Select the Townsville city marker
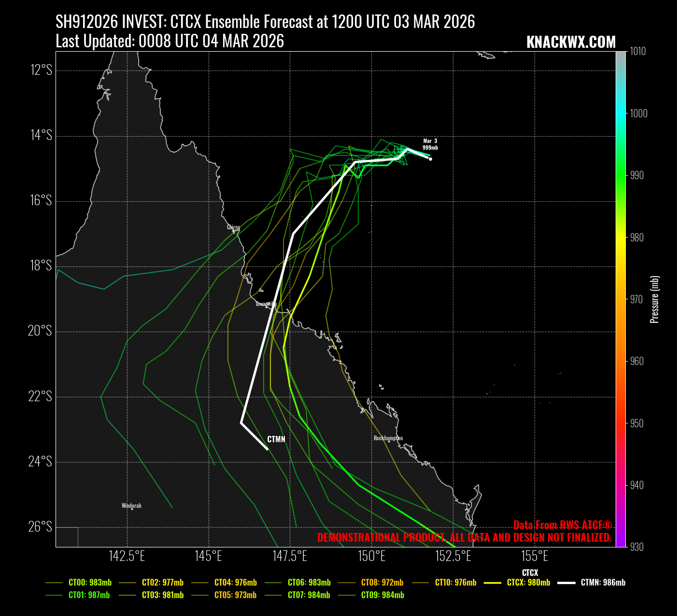Viewport: 677px width, 616px height. 266,304
